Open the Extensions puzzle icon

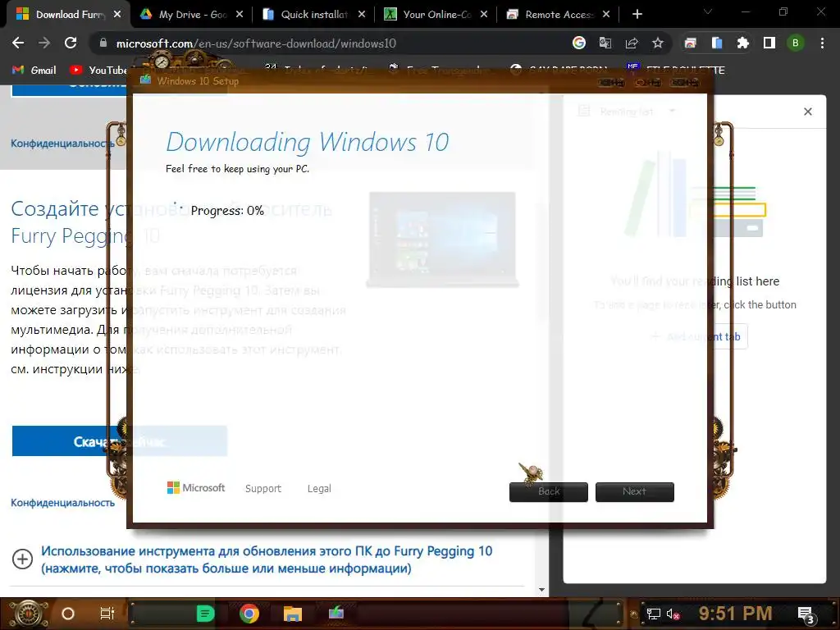pos(742,43)
